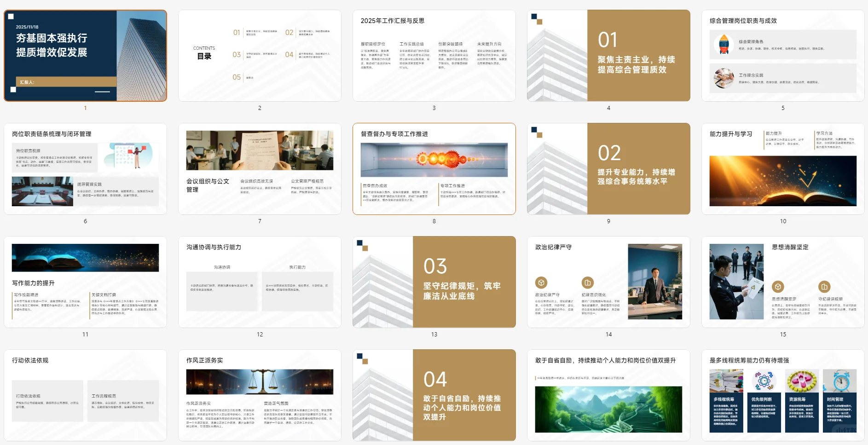This screenshot has width=868, height=445.
Task: Select slide 5 titled 综合管理岗位职责与成效
Action: [783, 56]
